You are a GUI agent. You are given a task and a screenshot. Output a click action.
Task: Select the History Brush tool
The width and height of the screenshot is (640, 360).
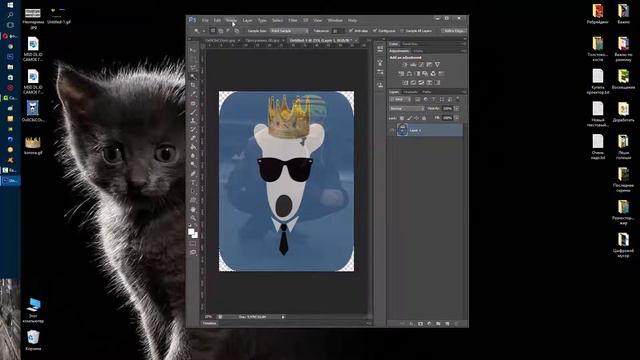(193, 129)
